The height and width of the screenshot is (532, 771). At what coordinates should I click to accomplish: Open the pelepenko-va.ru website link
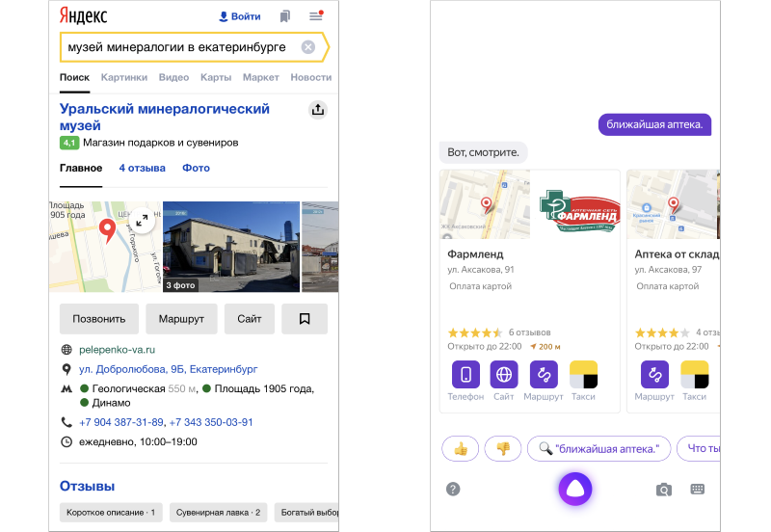point(117,350)
